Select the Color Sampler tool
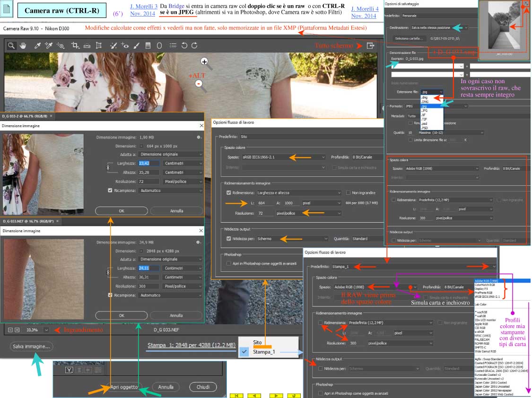Viewport: 532px width, 398px height. 49,45
